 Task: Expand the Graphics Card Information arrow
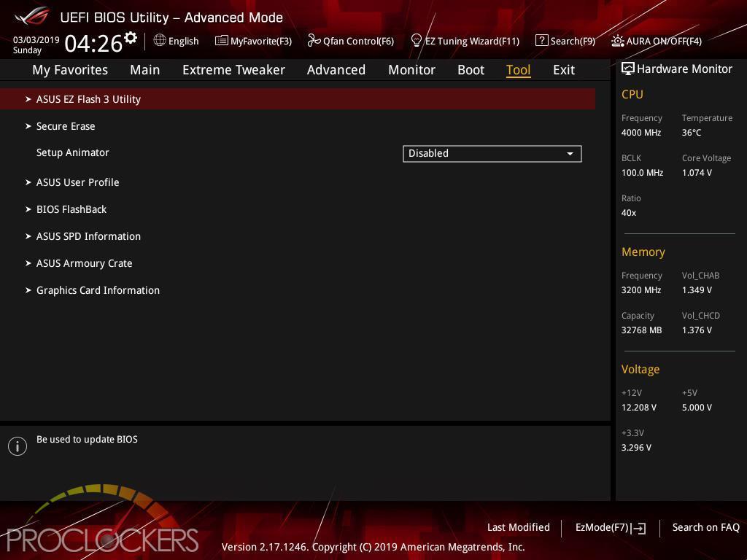pyautogui.click(x=28, y=290)
